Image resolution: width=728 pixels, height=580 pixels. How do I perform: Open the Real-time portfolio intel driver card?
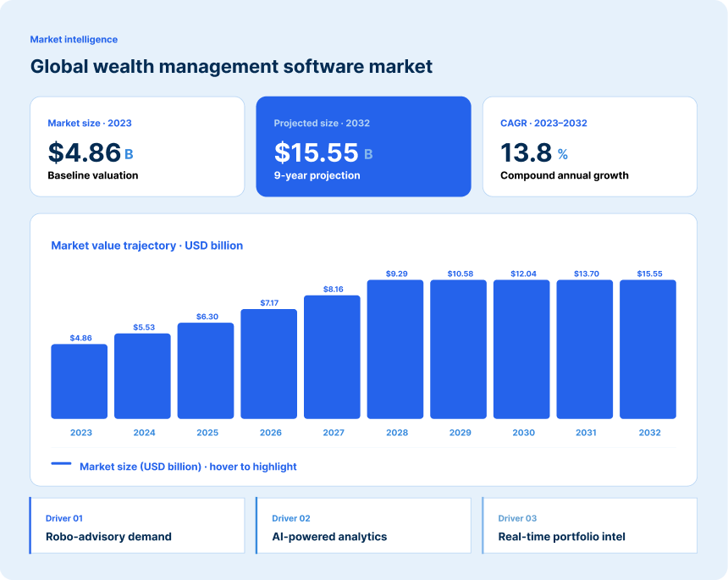tap(589, 525)
